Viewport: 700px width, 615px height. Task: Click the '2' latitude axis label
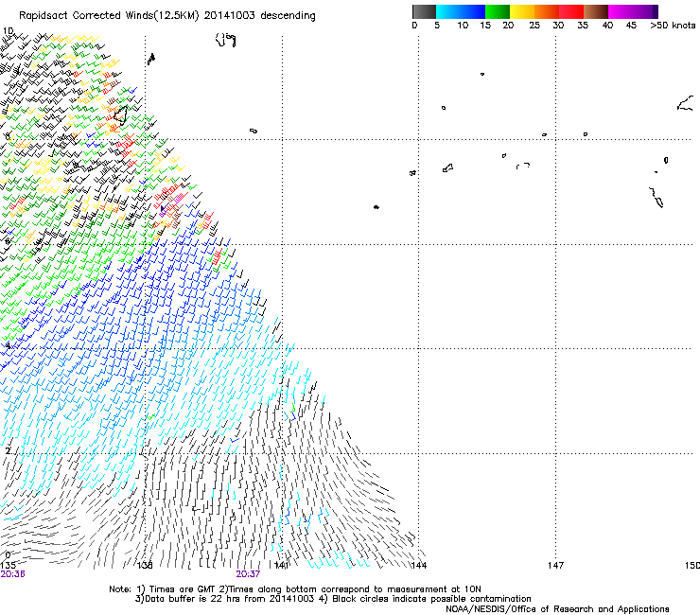pyautogui.click(x=8, y=451)
